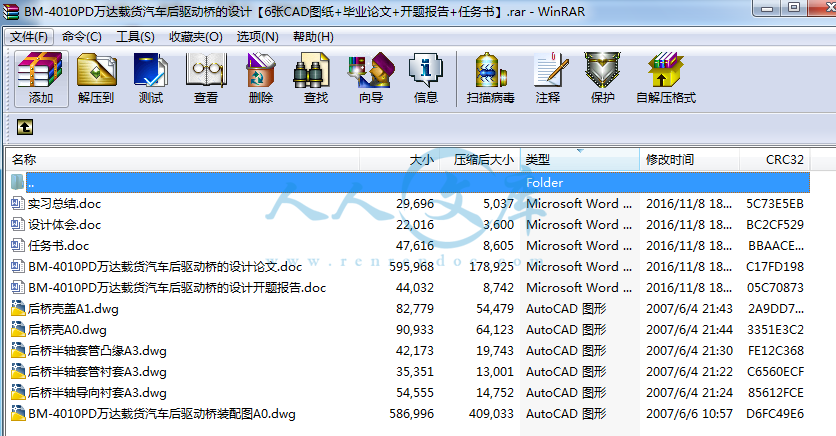836x436 pixels.
Task: Click modified time 2007/6/4 21:43
Action: 689,309
